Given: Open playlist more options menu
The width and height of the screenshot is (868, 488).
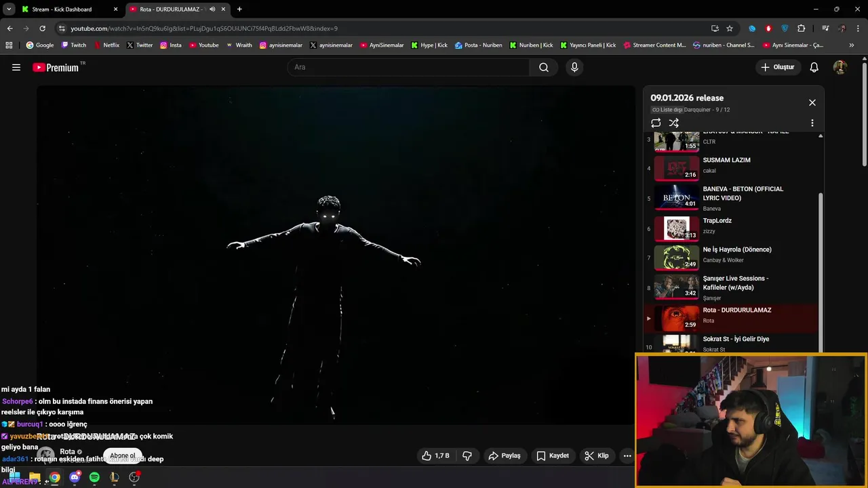Looking at the screenshot, I should pos(812,123).
